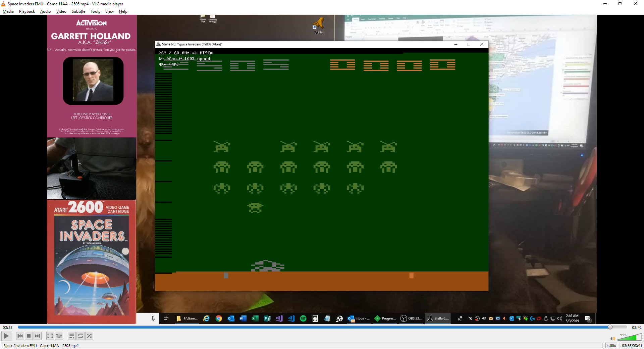
Task: Click the Excel icon in video taskbar
Action: click(255, 318)
